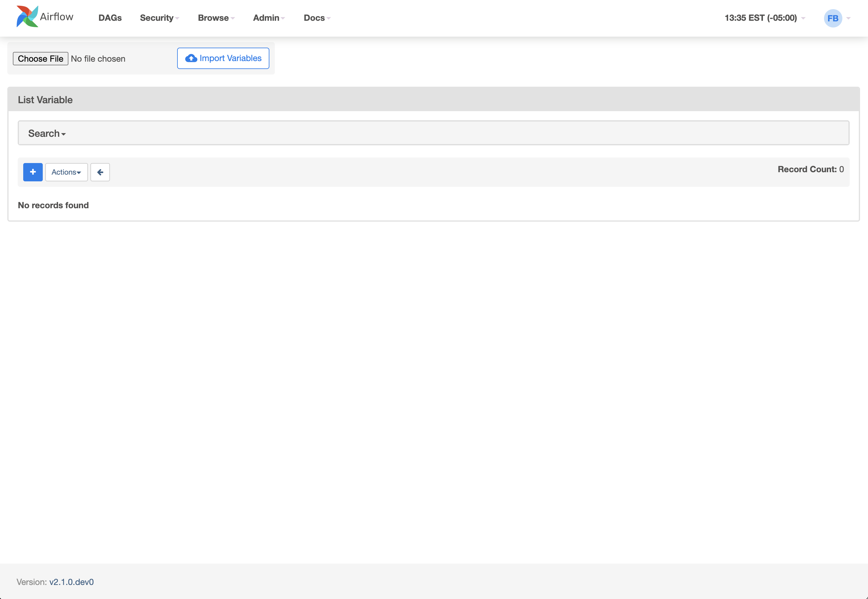Expand the Search filter dropdown

coord(47,134)
